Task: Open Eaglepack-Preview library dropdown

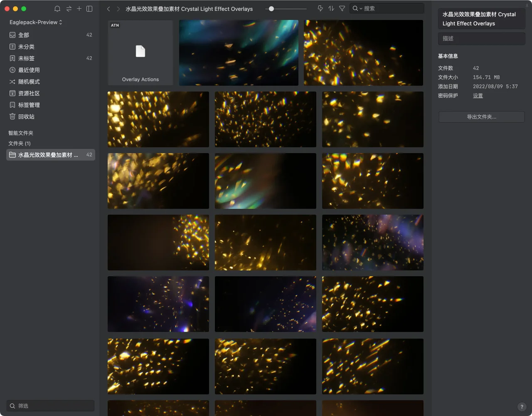Action: 36,22
